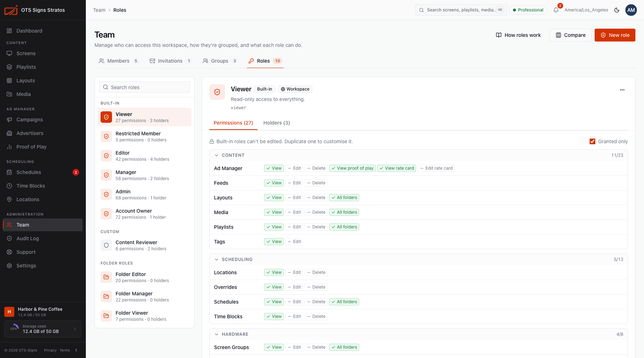The height and width of the screenshot is (358, 644).
Task: Open the Holders (3) tab
Action: [277, 123]
